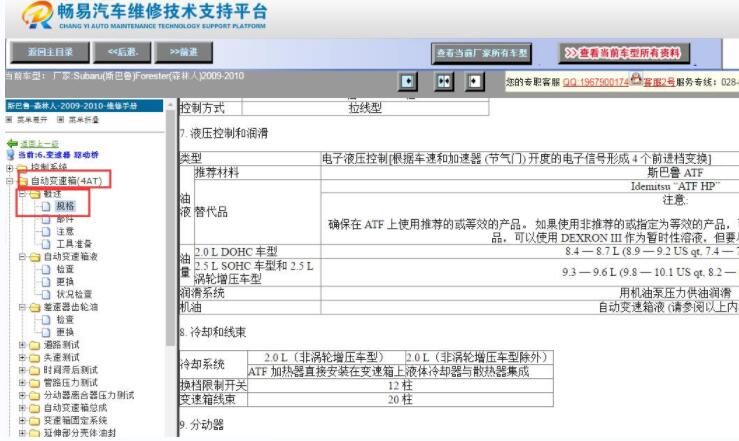739x441 pixels.
Task: Click the 查看当前厂家所有车型 button
Action: coord(482,53)
